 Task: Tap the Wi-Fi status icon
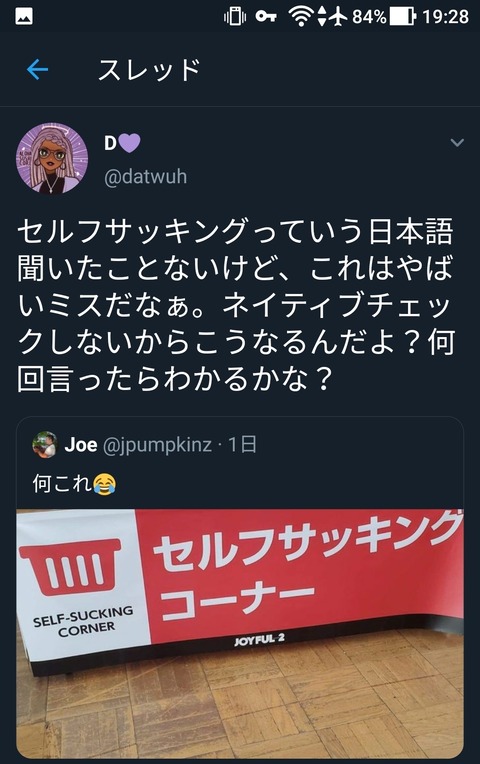click(301, 17)
